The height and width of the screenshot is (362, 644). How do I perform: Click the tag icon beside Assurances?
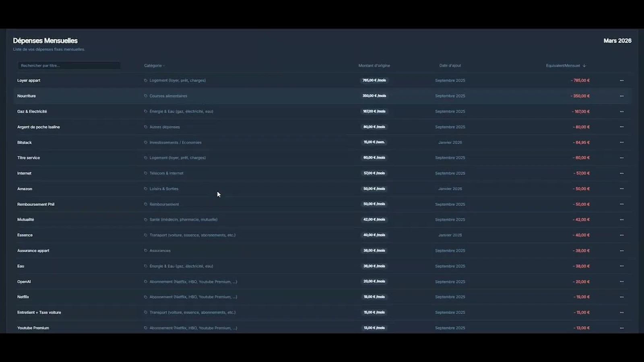click(146, 251)
